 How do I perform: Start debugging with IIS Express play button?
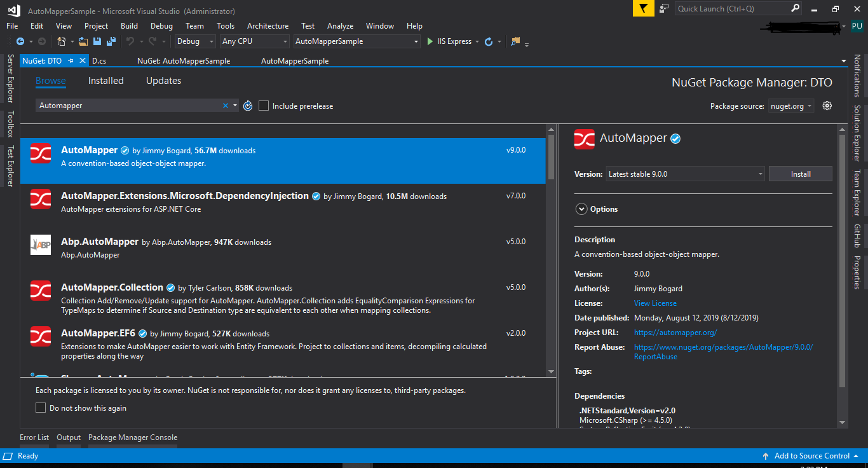point(430,41)
